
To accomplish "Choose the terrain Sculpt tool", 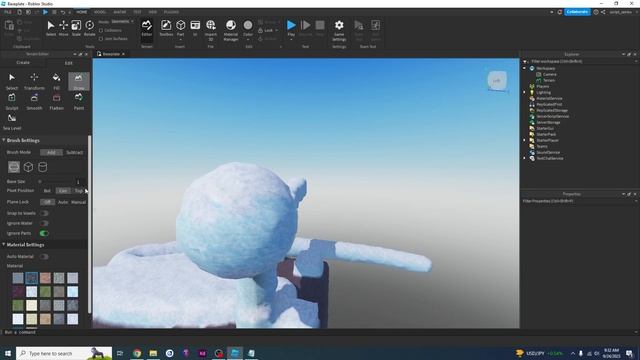I will [x=12, y=102].
